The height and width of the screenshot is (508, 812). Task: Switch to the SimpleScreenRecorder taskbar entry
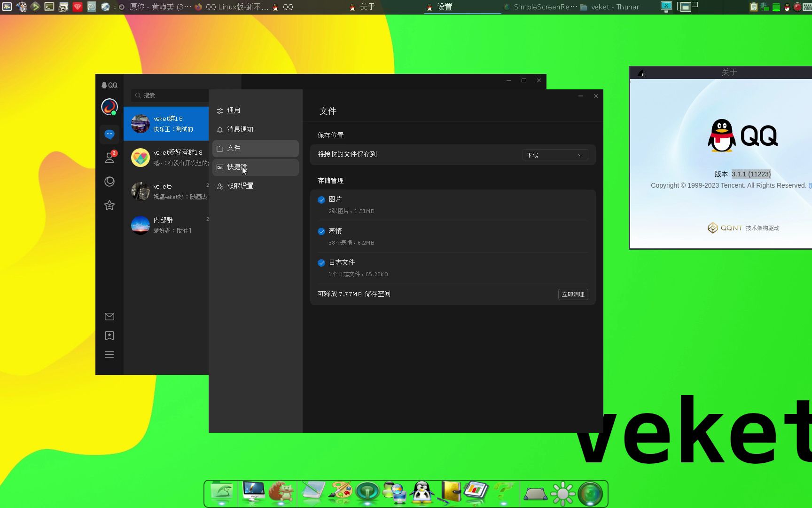tap(540, 7)
